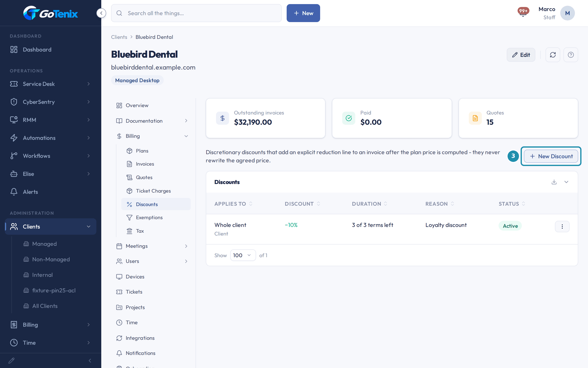This screenshot has width=588, height=368.
Task: Expand the Users section
Action: click(152, 261)
